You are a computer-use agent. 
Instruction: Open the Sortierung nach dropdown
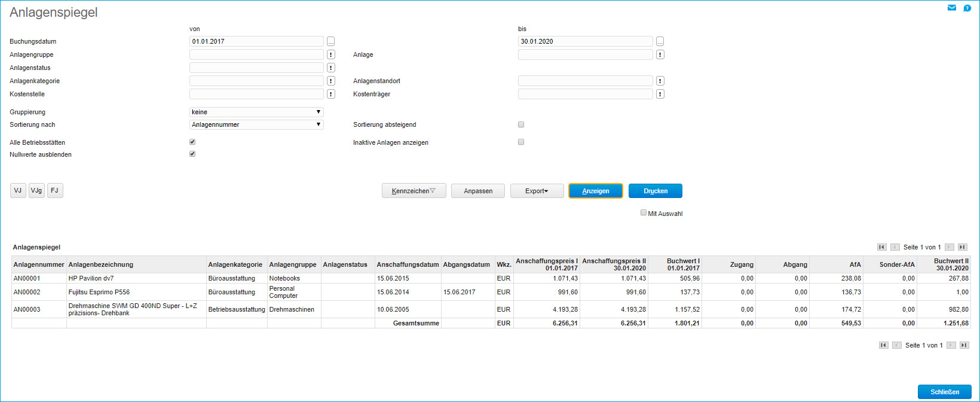click(256, 124)
